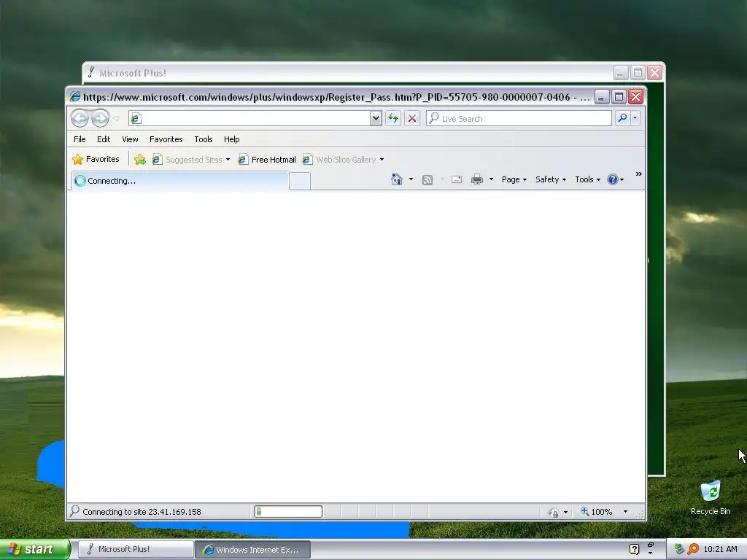Viewport: 747px width, 560px height.
Task: Switch to Windows Internet Explorer taskbar button
Action: 252,550
